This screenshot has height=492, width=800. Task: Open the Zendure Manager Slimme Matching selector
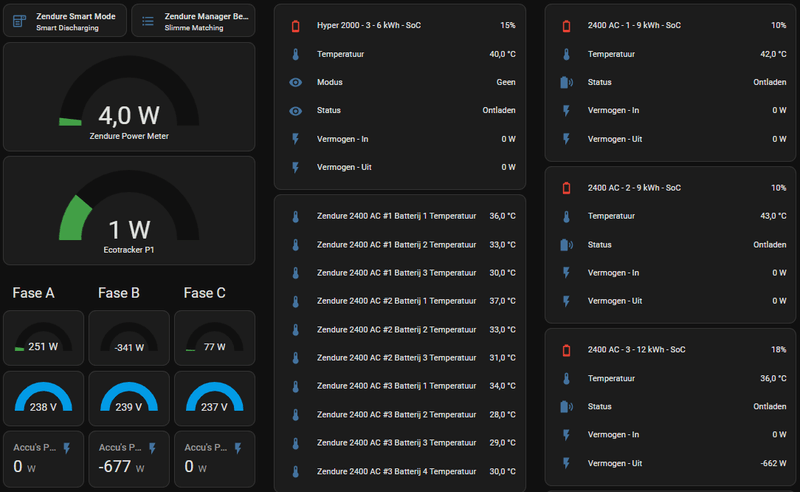[x=192, y=21]
